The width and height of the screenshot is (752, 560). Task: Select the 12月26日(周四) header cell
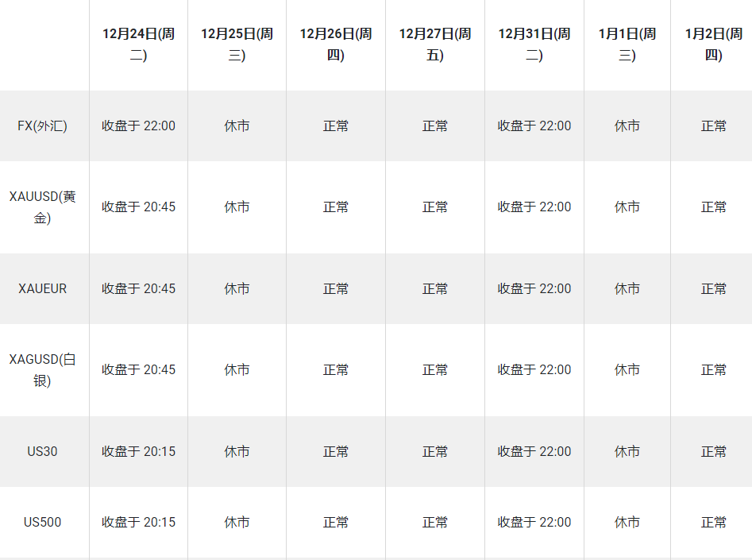(336, 44)
